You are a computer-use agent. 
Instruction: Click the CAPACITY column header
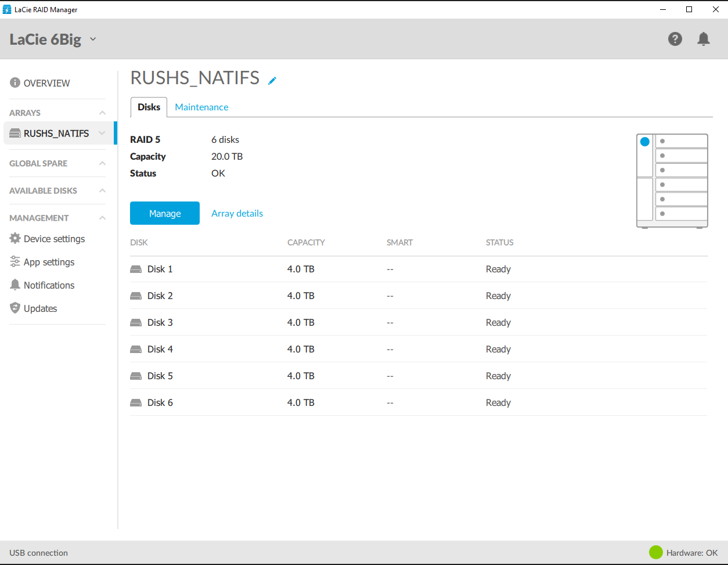click(306, 243)
